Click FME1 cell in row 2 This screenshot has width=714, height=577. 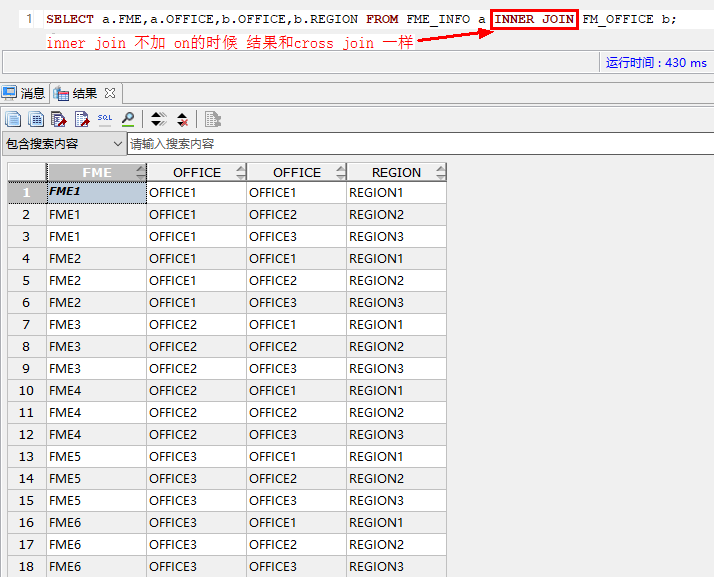pyautogui.click(x=96, y=214)
